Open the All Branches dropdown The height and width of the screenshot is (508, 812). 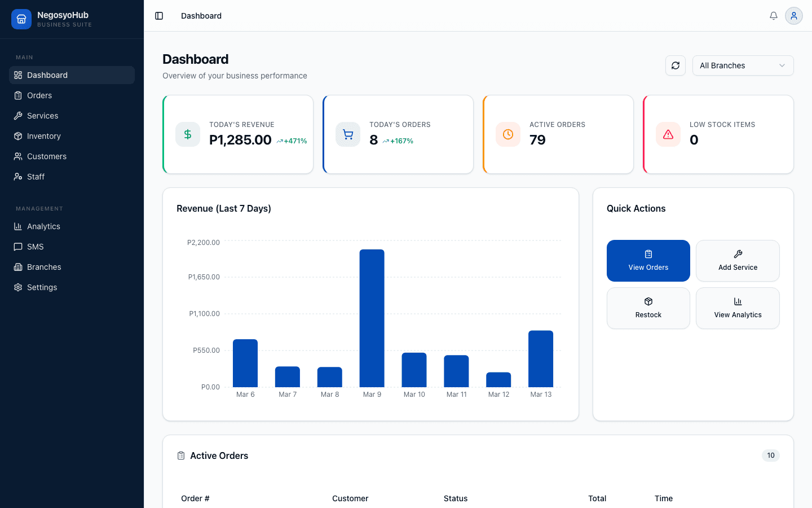click(x=743, y=65)
